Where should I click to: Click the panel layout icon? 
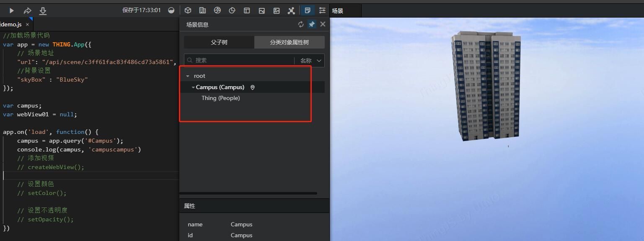[x=247, y=10]
